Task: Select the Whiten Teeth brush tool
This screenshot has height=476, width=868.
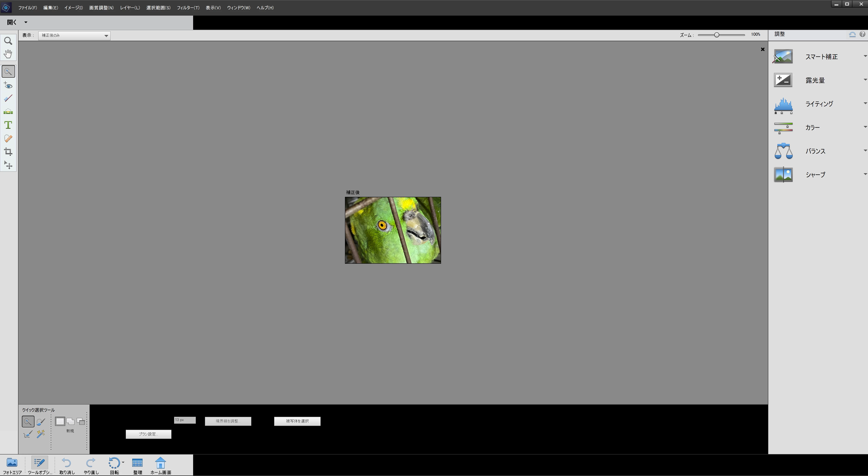Action: coord(8,98)
